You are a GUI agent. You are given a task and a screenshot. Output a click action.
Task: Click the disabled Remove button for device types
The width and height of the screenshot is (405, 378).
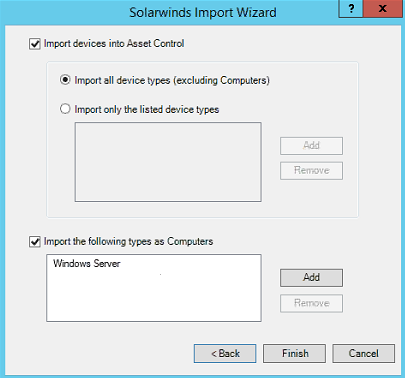311,171
